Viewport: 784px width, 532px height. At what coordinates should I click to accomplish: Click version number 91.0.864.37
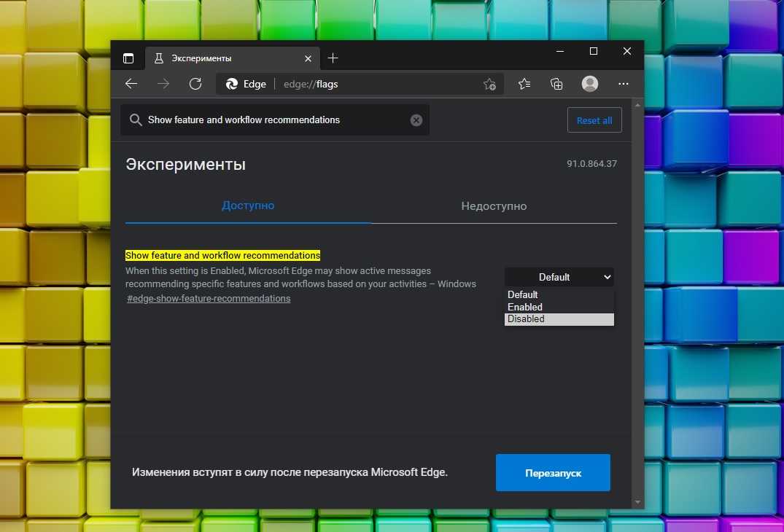[x=591, y=164]
